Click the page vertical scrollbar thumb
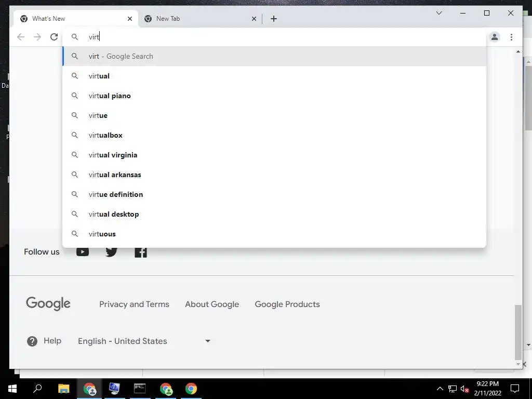 pyautogui.click(x=518, y=332)
